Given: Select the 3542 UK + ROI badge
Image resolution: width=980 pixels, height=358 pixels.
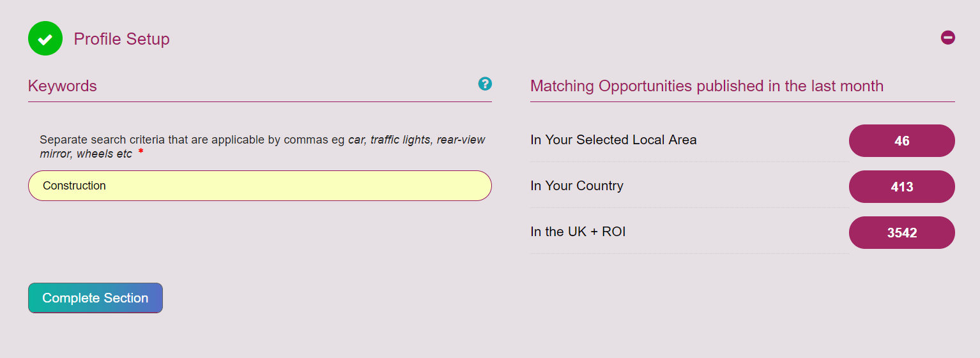Looking at the screenshot, I should (x=901, y=233).
